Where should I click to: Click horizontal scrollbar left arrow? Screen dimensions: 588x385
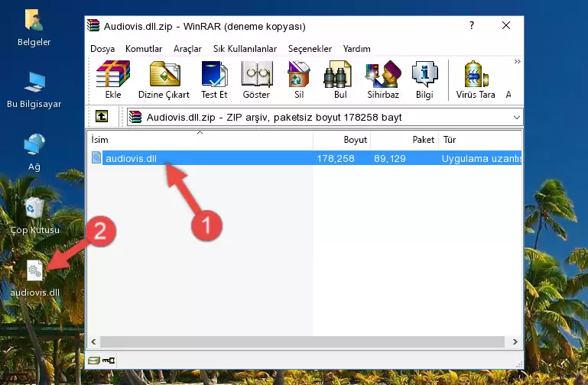coord(93,341)
